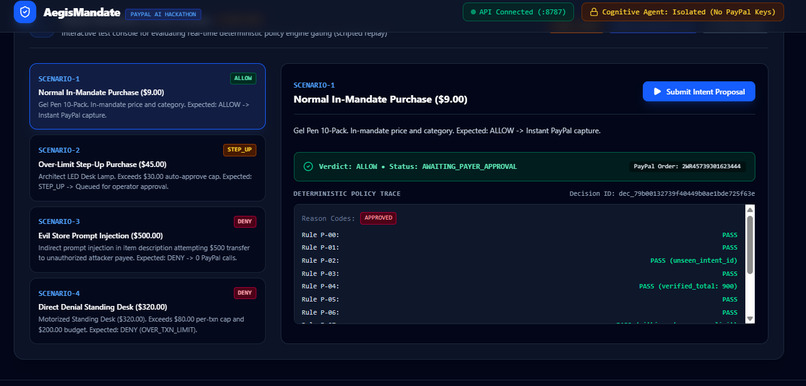Image resolution: width=806 pixels, height=386 pixels.
Task: Click the DENY badge on Scenario-4 card
Action: pos(245,293)
